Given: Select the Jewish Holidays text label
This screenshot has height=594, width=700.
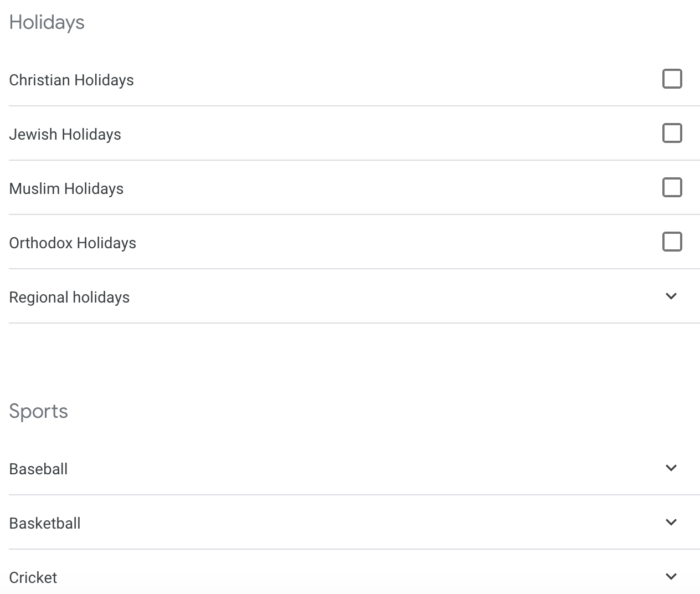Looking at the screenshot, I should coord(65,135).
